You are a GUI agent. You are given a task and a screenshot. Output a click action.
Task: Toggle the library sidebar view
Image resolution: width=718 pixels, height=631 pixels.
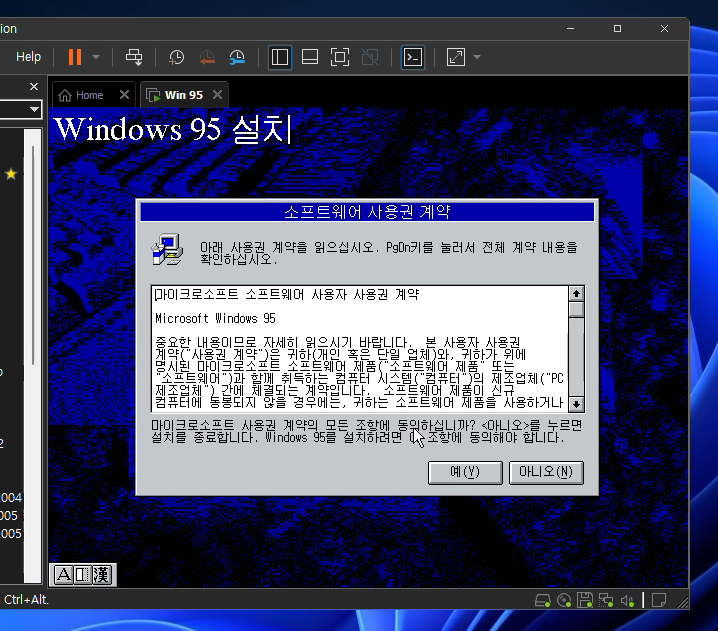point(280,57)
